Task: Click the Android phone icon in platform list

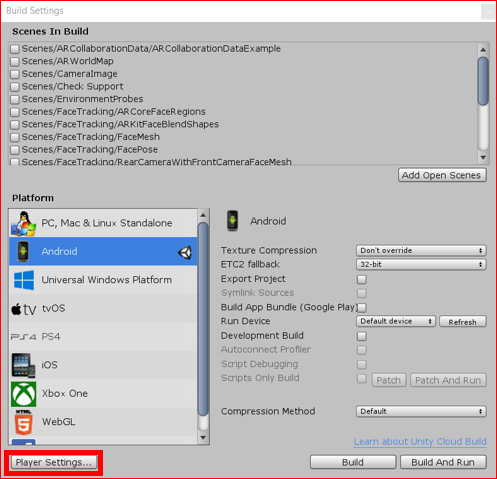Action: coord(23,251)
